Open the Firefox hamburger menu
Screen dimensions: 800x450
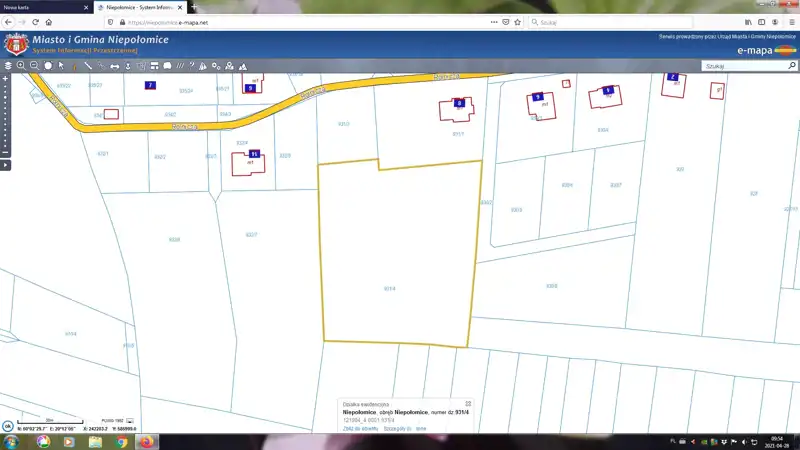pyautogui.click(x=791, y=21)
